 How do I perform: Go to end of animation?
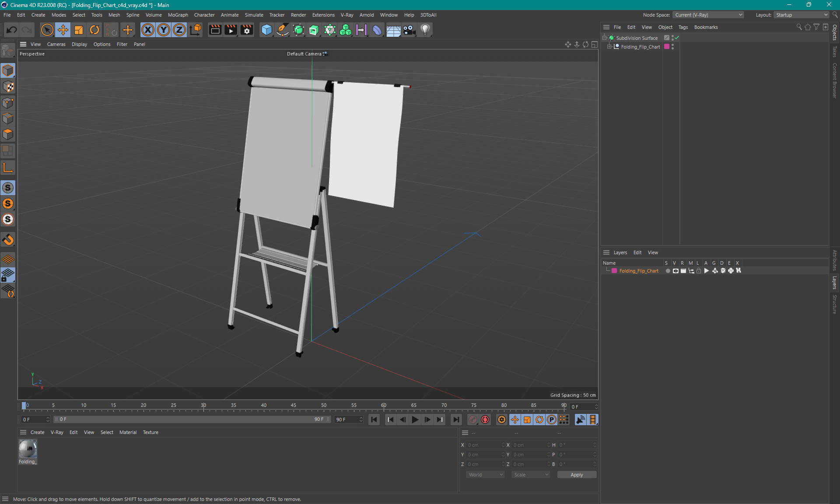click(x=456, y=420)
